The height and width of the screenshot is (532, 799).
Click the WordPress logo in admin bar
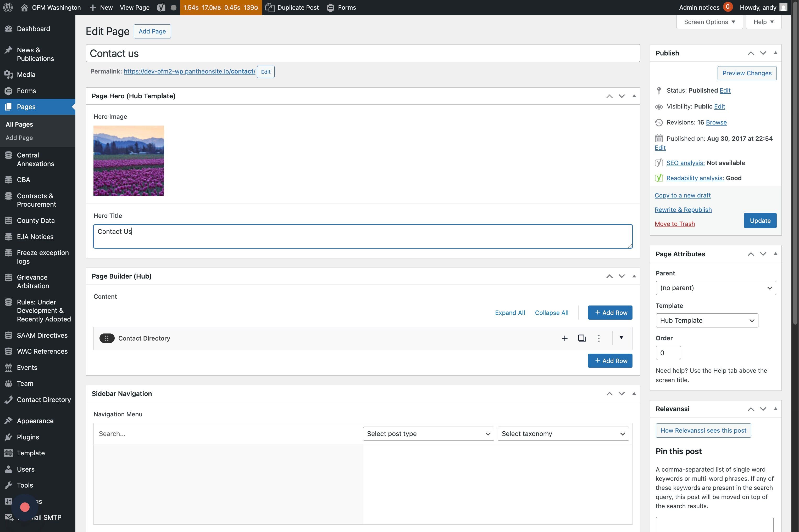point(8,8)
